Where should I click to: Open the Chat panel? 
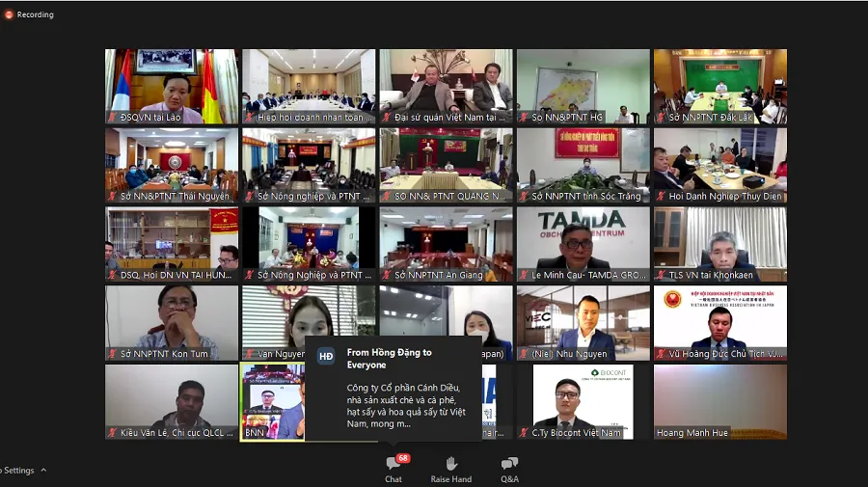(393, 468)
